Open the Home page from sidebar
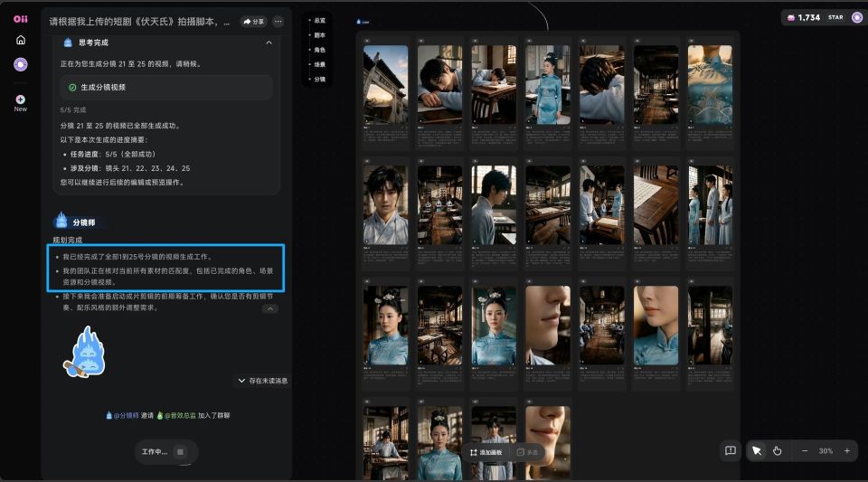The image size is (868, 482). [21, 40]
